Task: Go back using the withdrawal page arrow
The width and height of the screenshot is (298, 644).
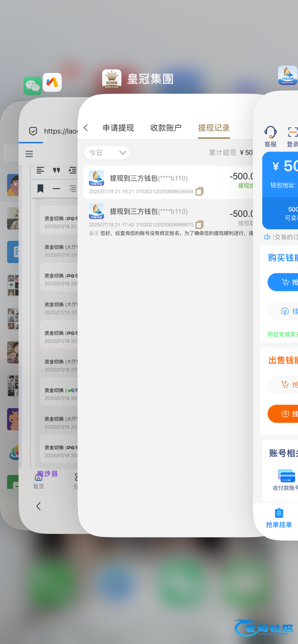Action: tap(86, 128)
